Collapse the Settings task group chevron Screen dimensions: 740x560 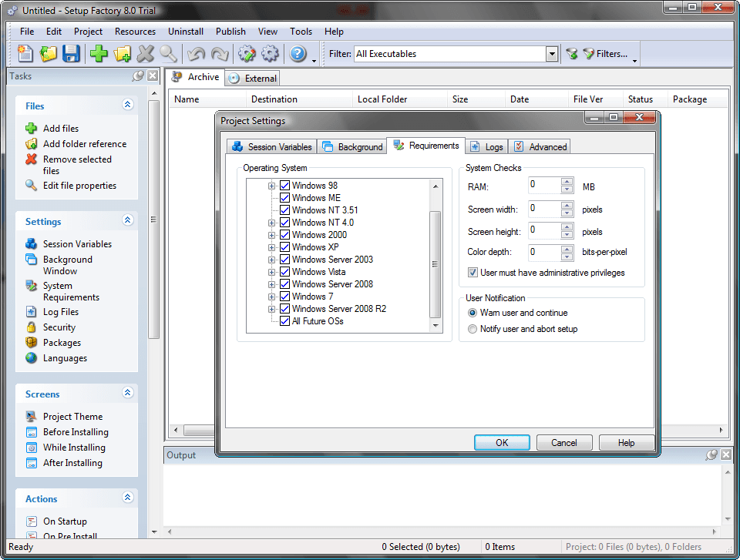[x=127, y=220]
